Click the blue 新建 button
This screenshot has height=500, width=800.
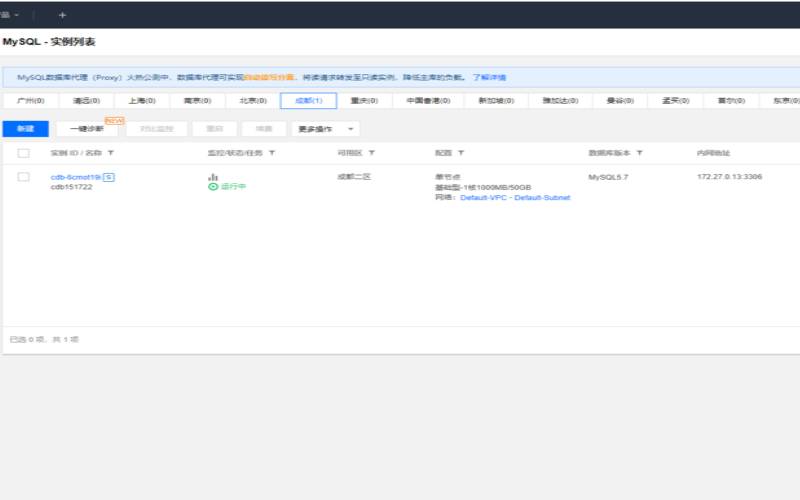click(26, 129)
